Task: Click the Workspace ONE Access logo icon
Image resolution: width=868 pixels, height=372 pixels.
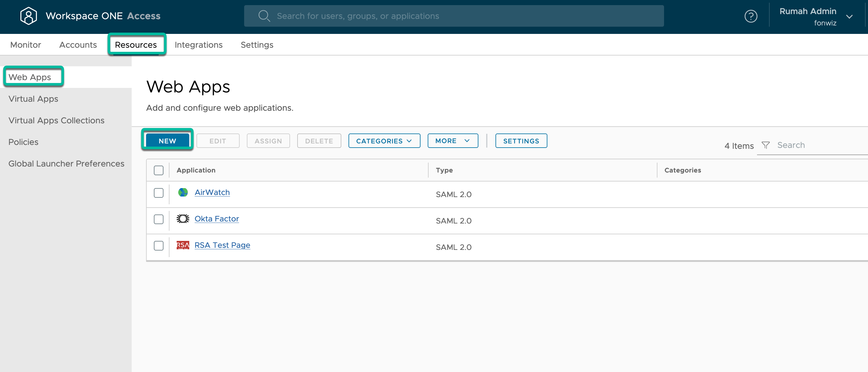Action: [x=28, y=16]
